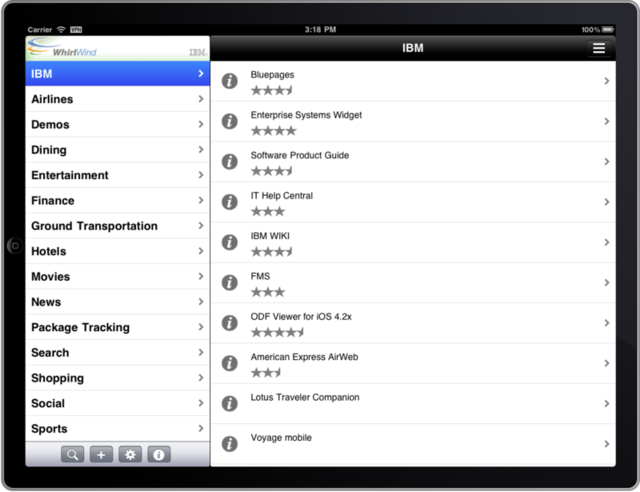The image size is (640, 492).
Task: Select the Airlines category
Action: [x=118, y=99]
